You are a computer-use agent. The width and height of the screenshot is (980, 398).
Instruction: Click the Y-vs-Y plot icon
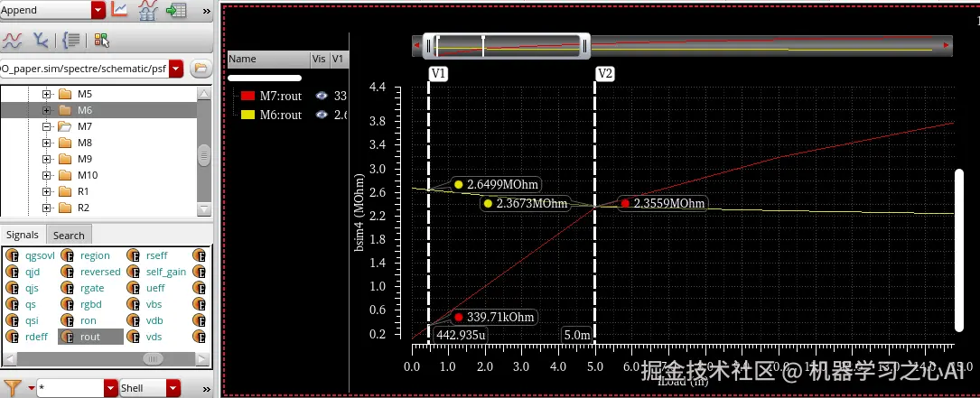point(40,41)
